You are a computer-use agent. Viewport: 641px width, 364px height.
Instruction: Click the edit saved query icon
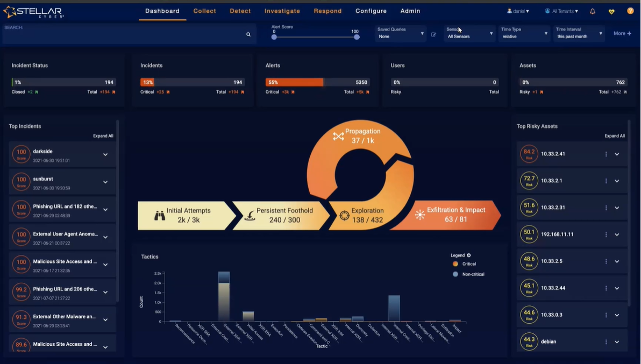click(433, 34)
